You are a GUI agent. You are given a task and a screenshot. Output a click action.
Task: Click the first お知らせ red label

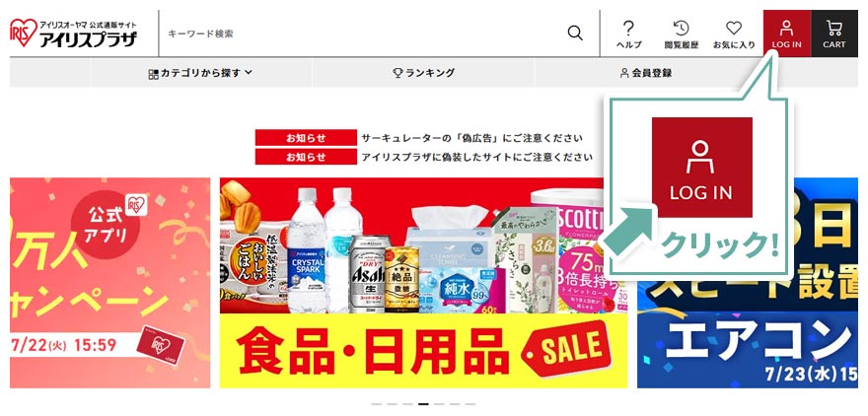306,138
